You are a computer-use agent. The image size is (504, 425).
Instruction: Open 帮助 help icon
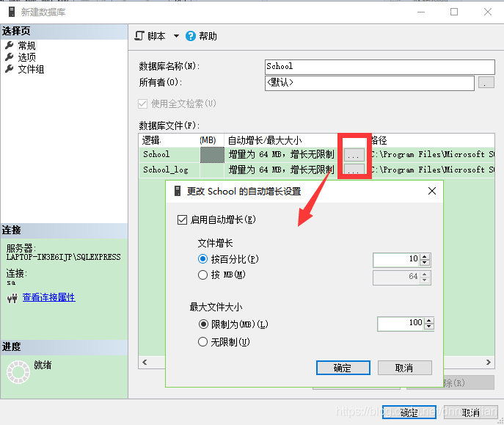[191, 36]
